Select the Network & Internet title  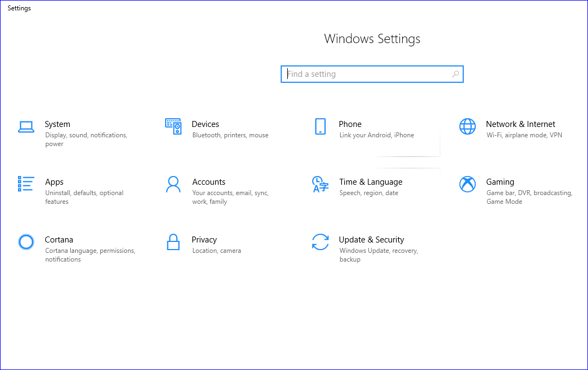click(520, 124)
